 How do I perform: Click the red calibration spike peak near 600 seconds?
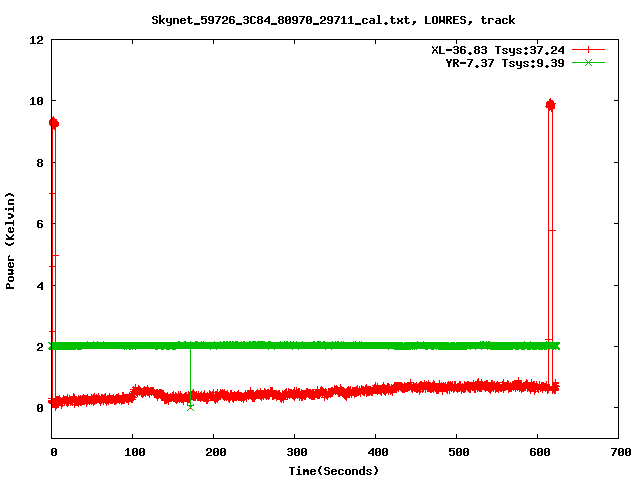pos(550,105)
